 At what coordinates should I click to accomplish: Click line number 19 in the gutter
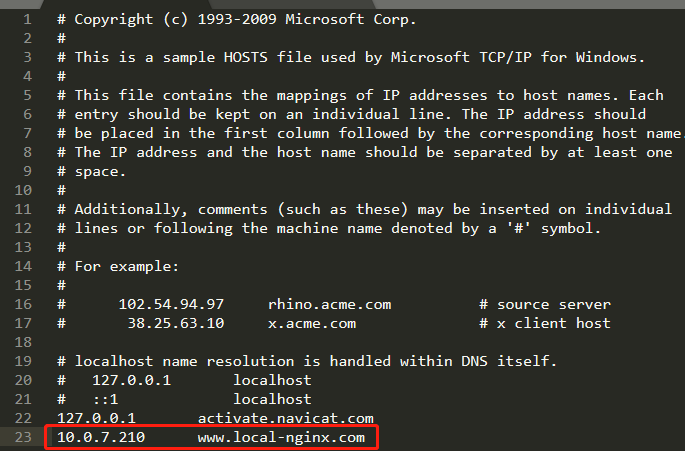tap(23, 361)
